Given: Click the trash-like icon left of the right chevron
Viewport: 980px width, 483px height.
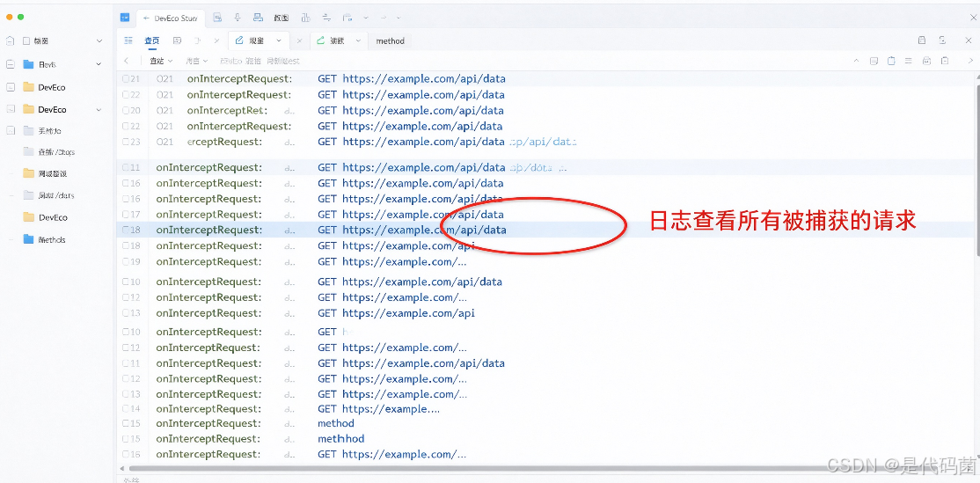Looking at the screenshot, I should click(x=945, y=61).
